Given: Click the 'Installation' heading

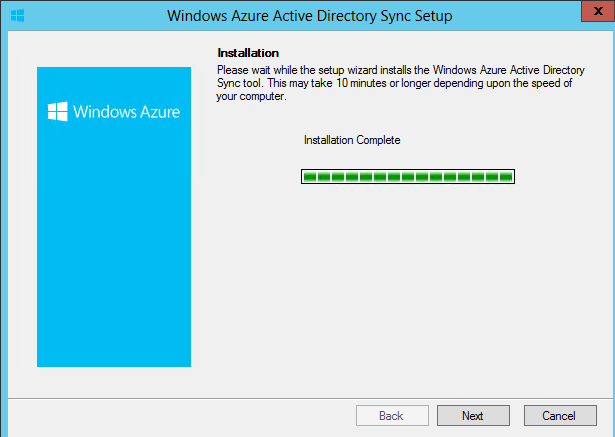Looking at the screenshot, I should tap(248, 53).
